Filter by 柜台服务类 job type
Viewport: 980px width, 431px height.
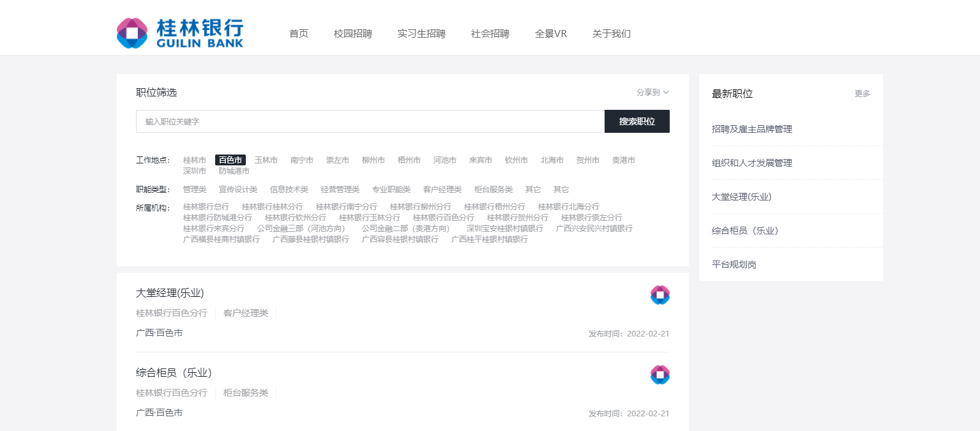(x=493, y=190)
